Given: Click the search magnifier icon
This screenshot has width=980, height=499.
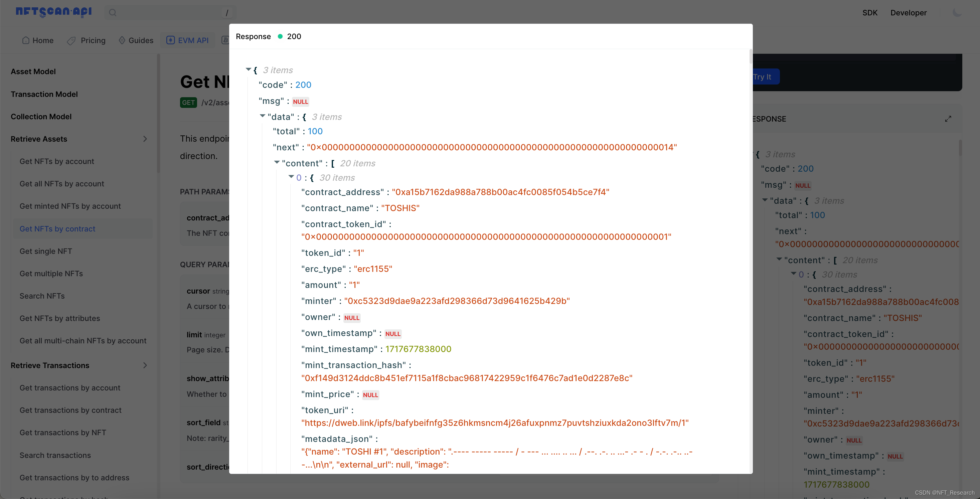Looking at the screenshot, I should pyautogui.click(x=113, y=13).
